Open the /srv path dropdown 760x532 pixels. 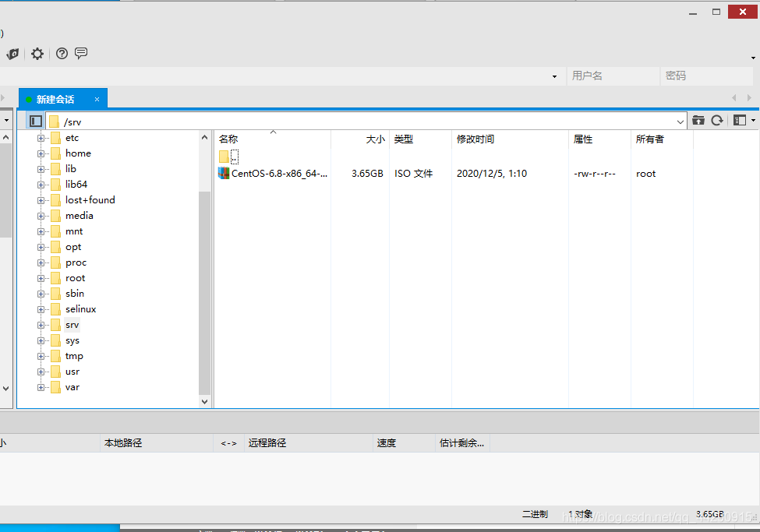tap(680, 122)
